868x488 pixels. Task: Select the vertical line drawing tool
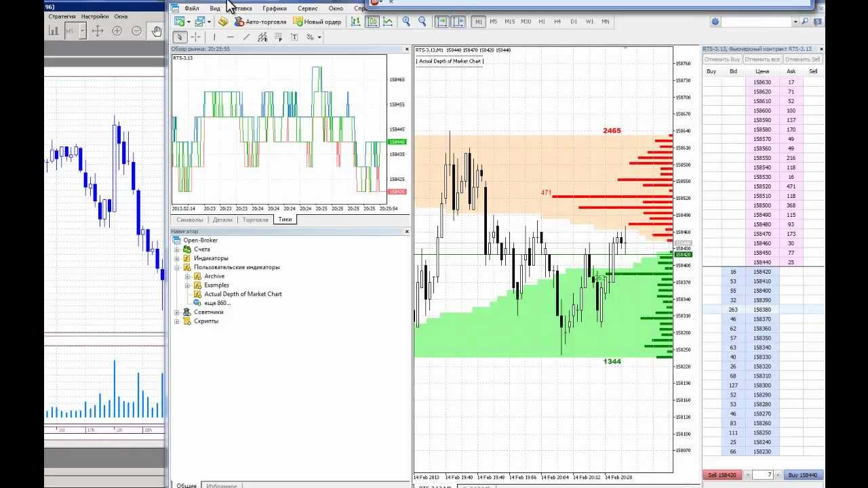[x=214, y=37]
